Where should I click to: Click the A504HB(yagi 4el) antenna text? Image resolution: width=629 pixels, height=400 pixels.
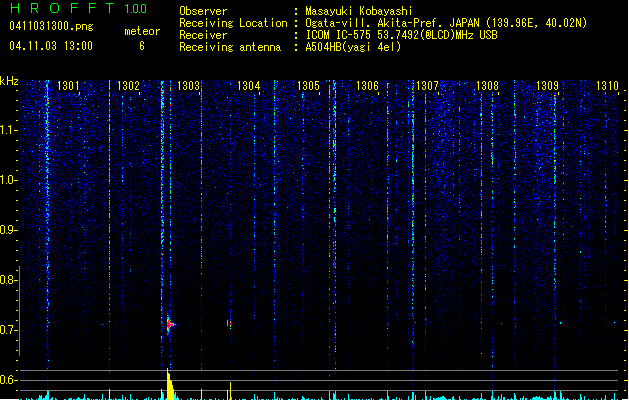(353, 47)
